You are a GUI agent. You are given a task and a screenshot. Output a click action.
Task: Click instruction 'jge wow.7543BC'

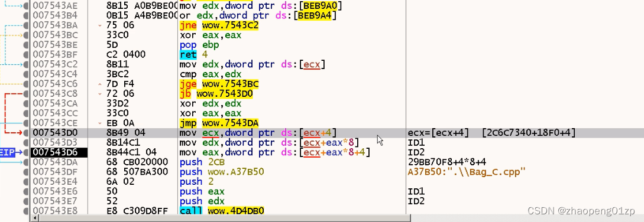(x=219, y=84)
